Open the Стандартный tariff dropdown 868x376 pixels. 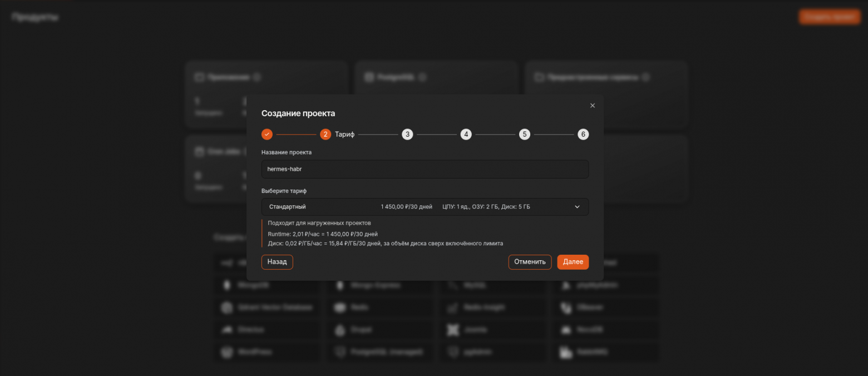425,207
